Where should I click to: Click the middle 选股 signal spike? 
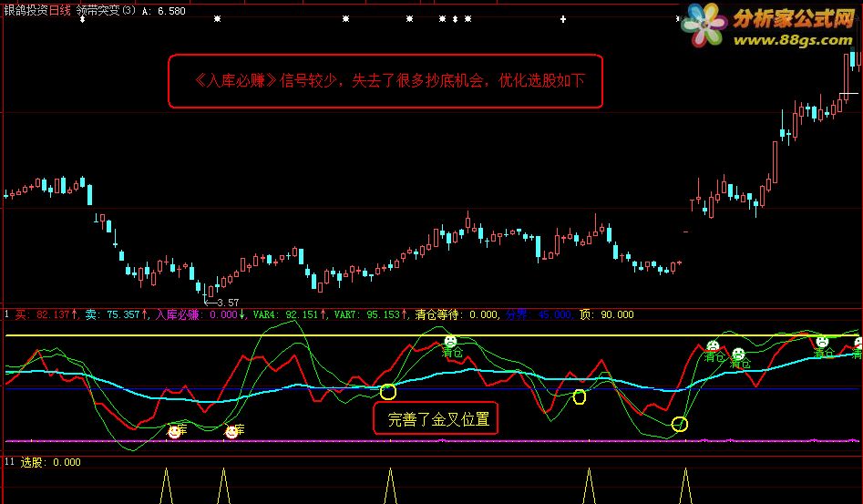coord(390,486)
